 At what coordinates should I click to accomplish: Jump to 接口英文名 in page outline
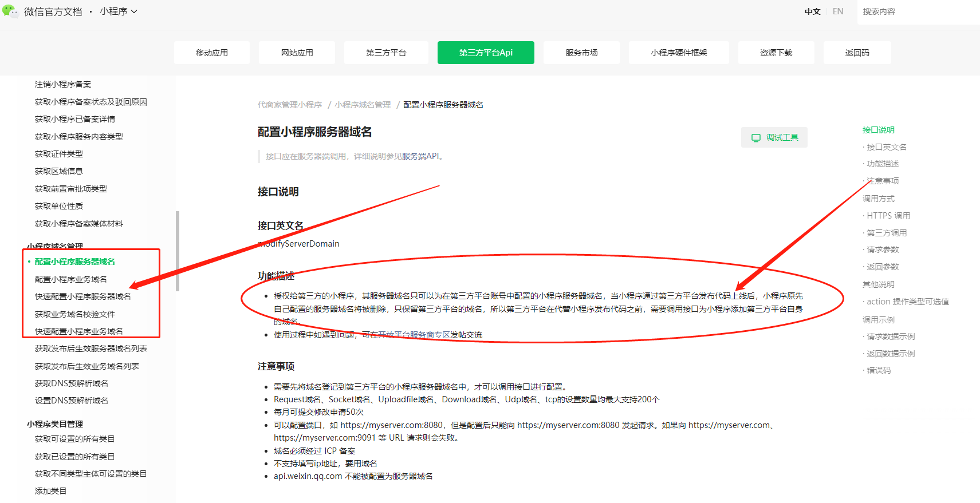click(x=887, y=147)
